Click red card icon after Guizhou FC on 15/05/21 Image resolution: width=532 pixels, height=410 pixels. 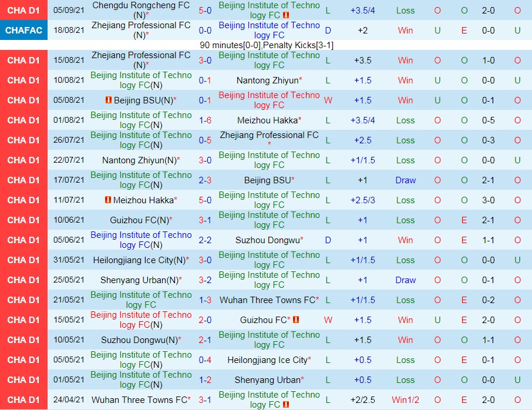point(296,320)
